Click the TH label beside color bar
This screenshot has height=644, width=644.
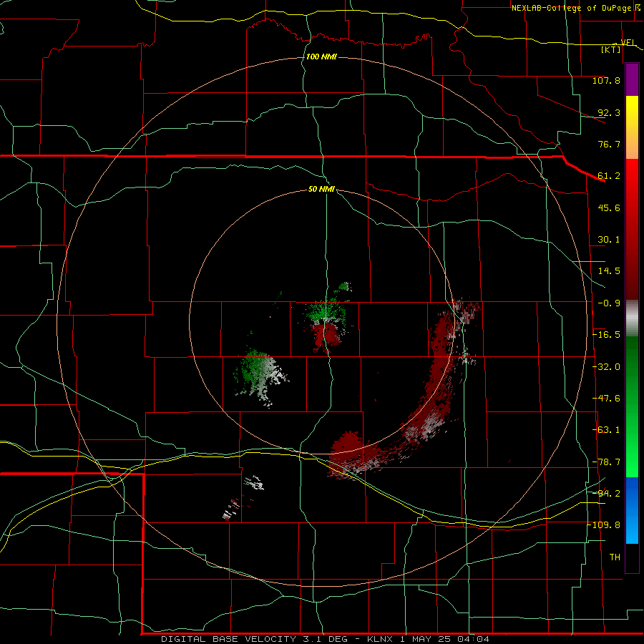click(x=615, y=557)
